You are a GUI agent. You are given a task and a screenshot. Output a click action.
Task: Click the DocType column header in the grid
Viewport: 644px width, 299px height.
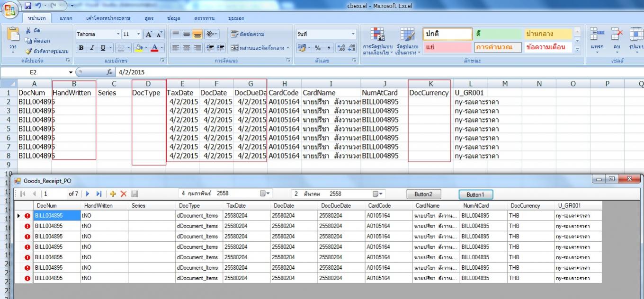(x=189, y=206)
